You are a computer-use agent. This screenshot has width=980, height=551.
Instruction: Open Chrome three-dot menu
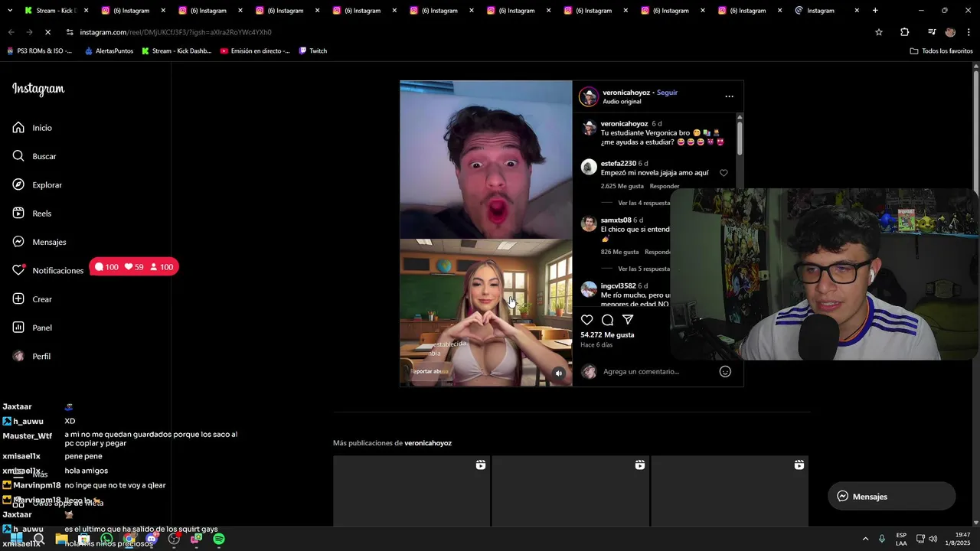pyautogui.click(x=969, y=32)
